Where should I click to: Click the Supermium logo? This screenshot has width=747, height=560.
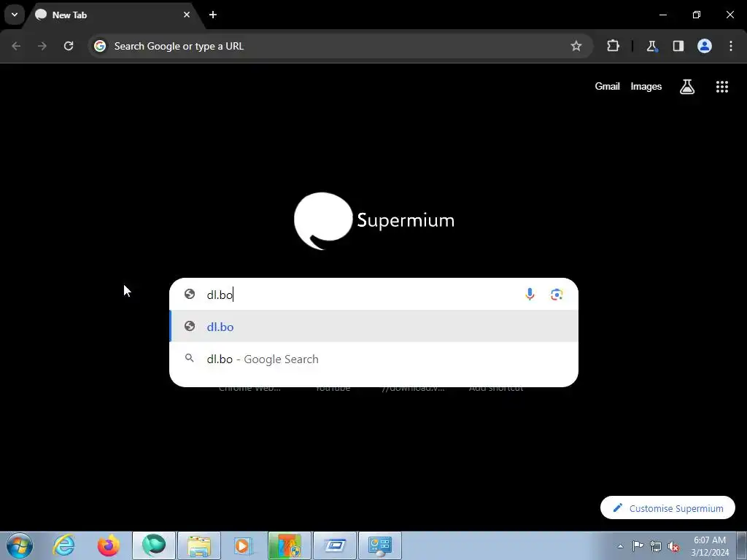pyautogui.click(x=374, y=220)
